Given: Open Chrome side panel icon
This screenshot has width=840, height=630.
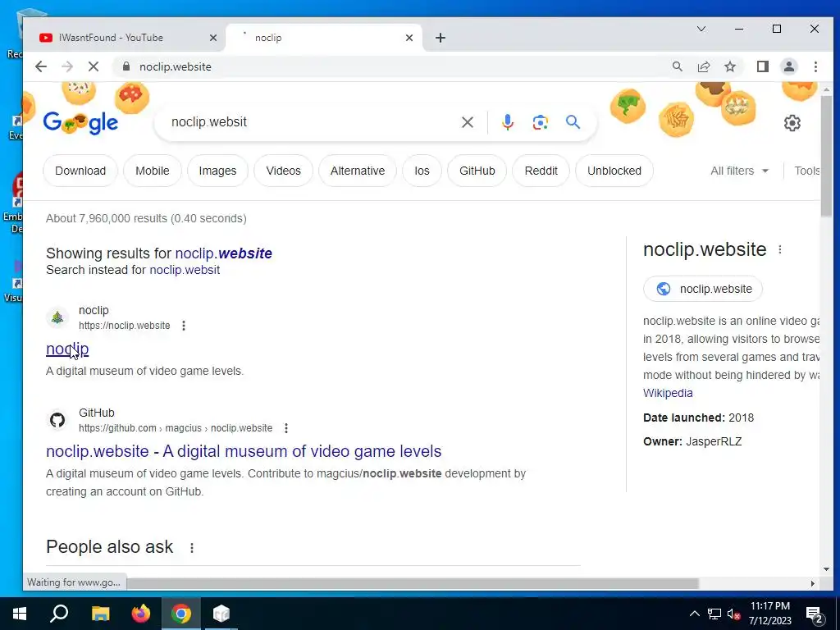Looking at the screenshot, I should coord(762,66).
